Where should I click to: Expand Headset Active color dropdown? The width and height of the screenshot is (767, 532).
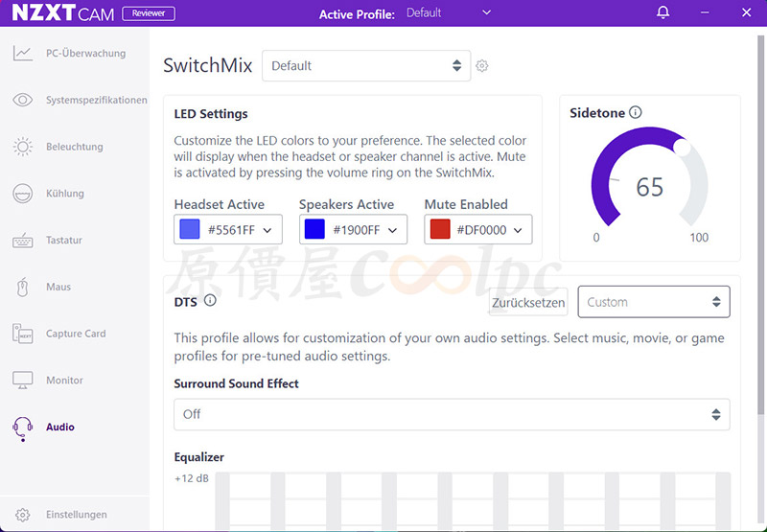[x=228, y=229]
